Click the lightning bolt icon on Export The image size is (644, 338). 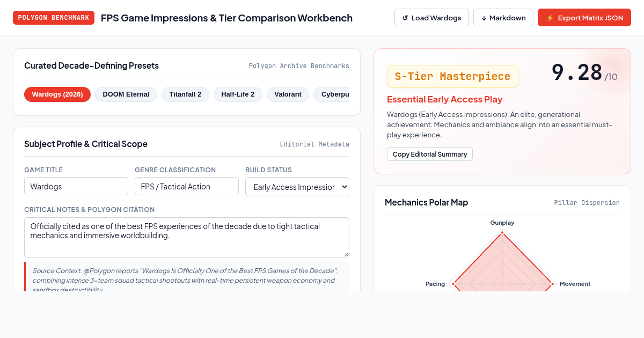(550, 18)
